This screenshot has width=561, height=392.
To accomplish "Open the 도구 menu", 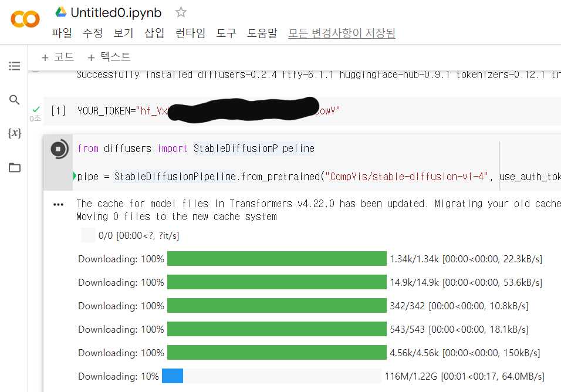I will (226, 33).
